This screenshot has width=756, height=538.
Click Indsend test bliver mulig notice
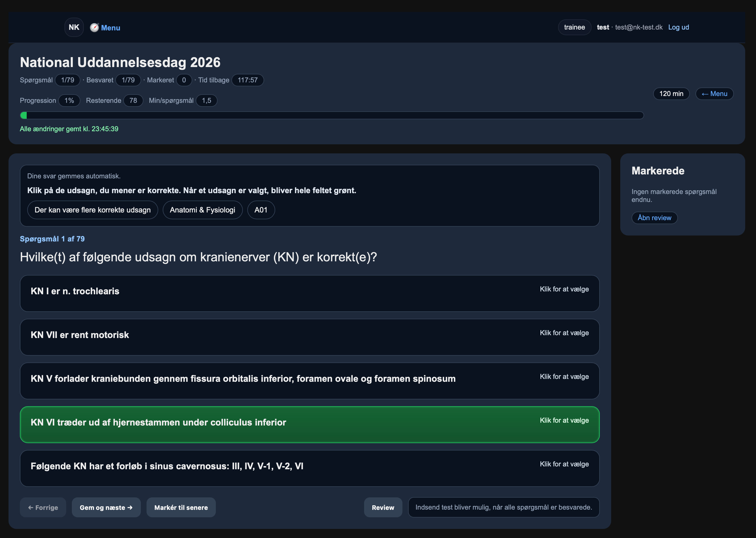(503, 507)
